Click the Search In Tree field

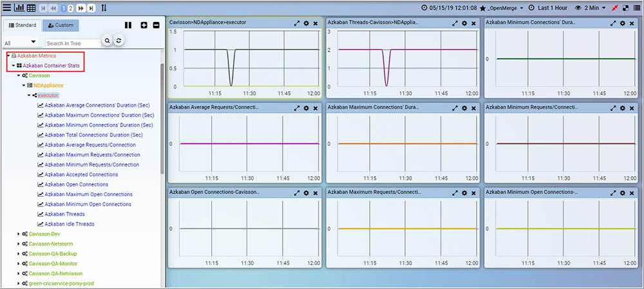73,43
